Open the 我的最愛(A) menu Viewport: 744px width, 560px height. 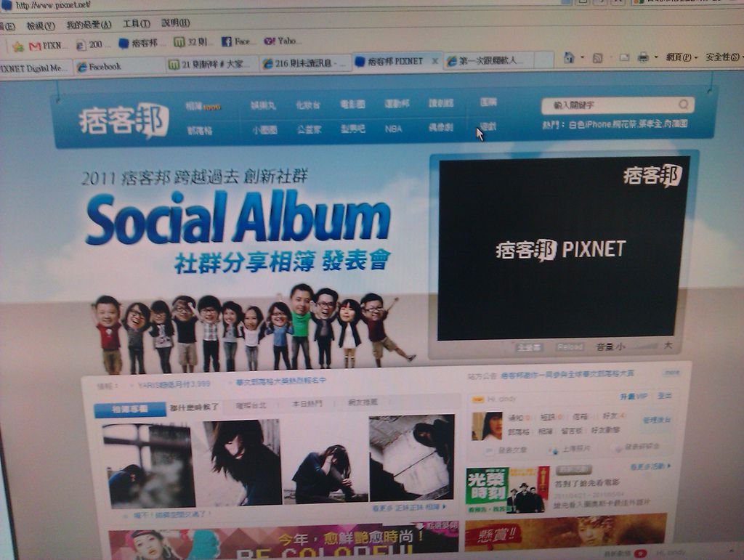(x=89, y=24)
